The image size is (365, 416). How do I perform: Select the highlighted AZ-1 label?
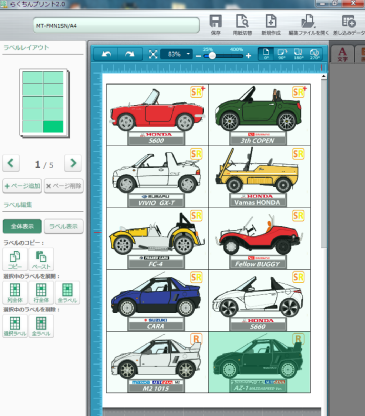coord(259,362)
